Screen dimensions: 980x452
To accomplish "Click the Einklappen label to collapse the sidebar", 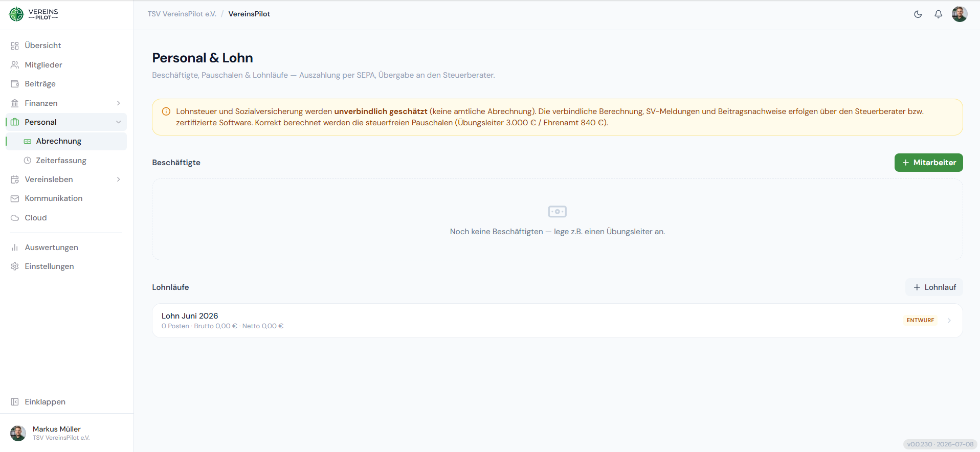I will pyautogui.click(x=45, y=402).
